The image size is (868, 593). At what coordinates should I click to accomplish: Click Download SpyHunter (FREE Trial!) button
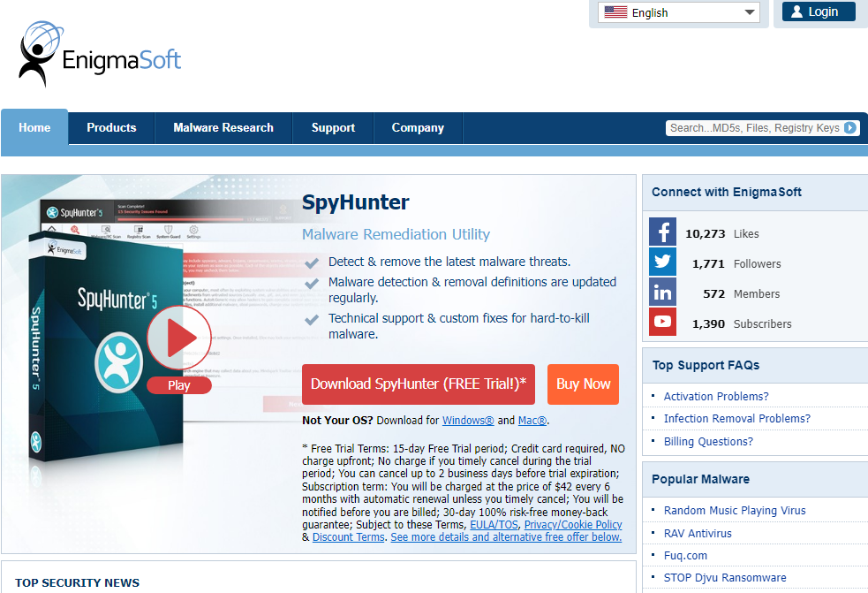pos(419,384)
